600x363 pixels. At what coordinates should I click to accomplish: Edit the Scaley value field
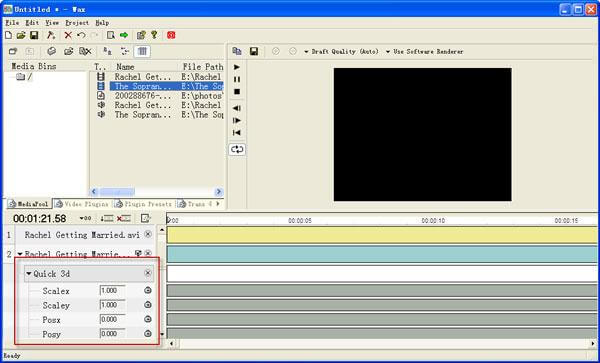click(x=112, y=305)
